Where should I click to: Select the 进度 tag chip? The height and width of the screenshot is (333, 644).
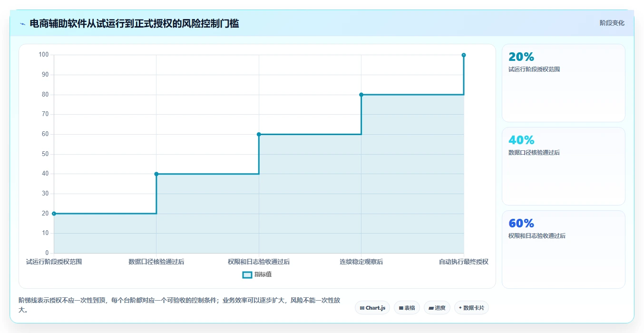(437, 308)
